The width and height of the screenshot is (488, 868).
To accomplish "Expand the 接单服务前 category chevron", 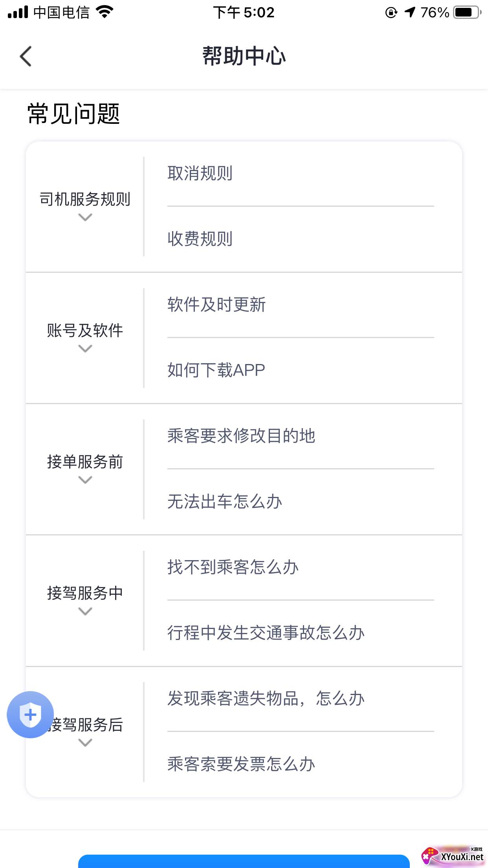I will pyautogui.click(x=85, y=480).
